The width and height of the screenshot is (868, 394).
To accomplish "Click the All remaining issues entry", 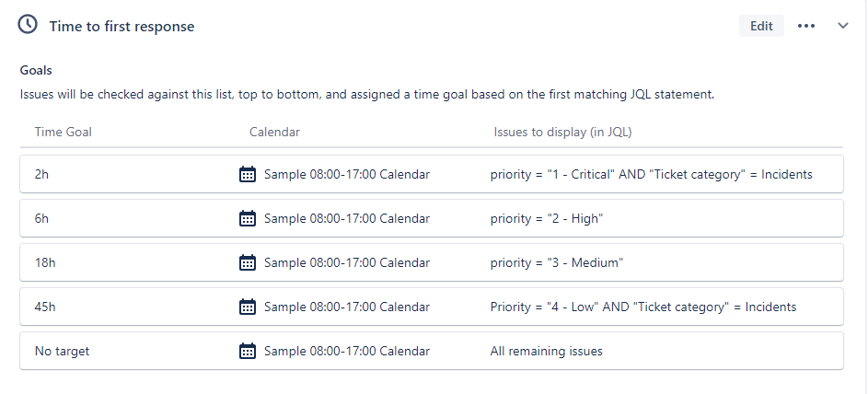I will [x=547, y=352].
